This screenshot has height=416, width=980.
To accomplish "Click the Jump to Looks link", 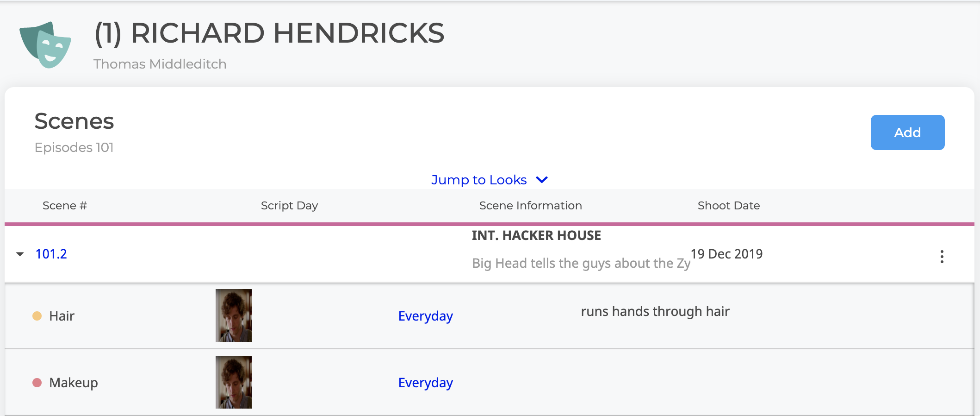I will point(479,180).
